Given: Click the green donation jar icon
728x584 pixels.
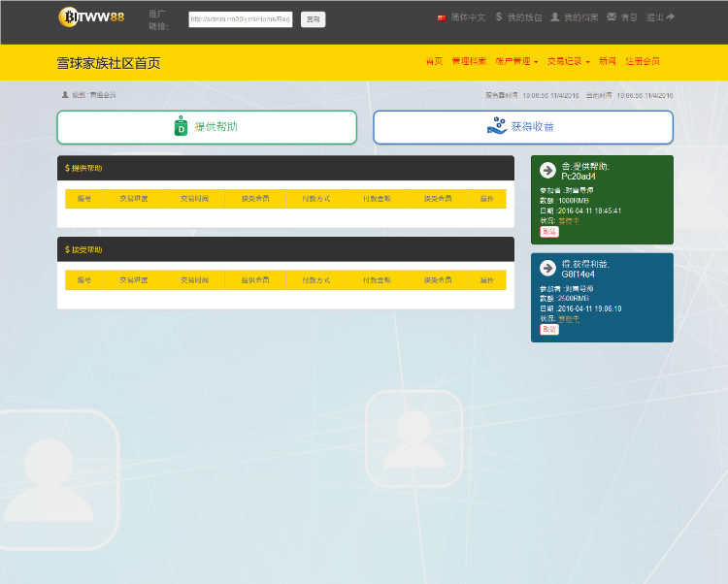Looking at the screenshot, I should point(182,126).
